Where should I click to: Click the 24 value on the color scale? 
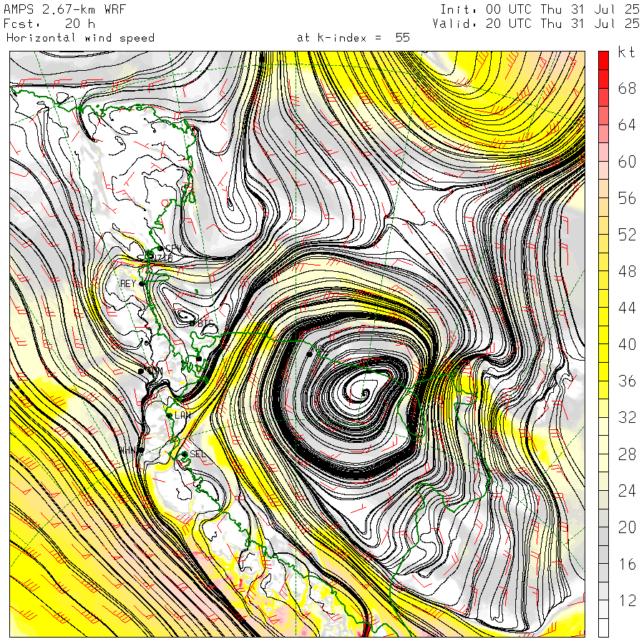pyautogui.click(x=627, y=490)
